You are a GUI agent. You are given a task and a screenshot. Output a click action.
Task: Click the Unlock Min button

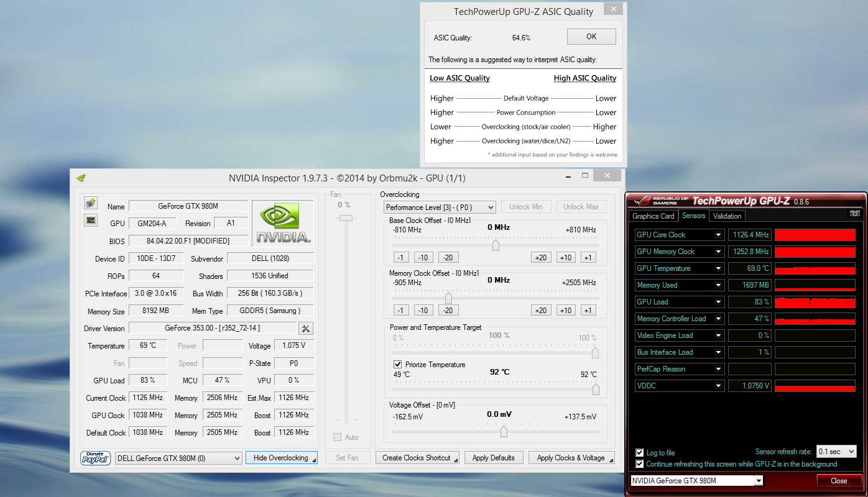526,207
